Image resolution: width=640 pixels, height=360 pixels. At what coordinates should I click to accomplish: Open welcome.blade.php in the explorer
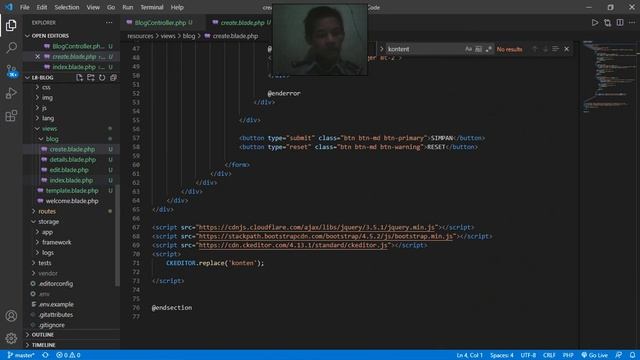[72, 201]
